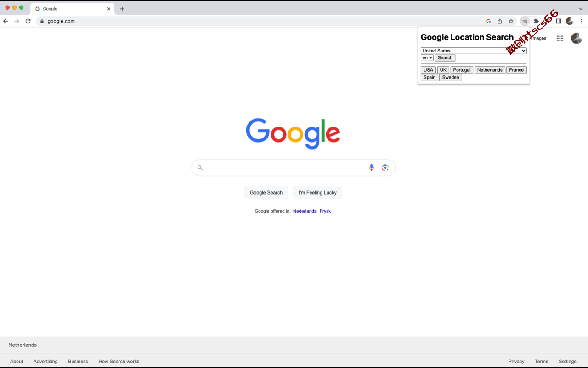Screen dimensions: 588x368
Task: Close the Google tab
Action: (109, 9)
